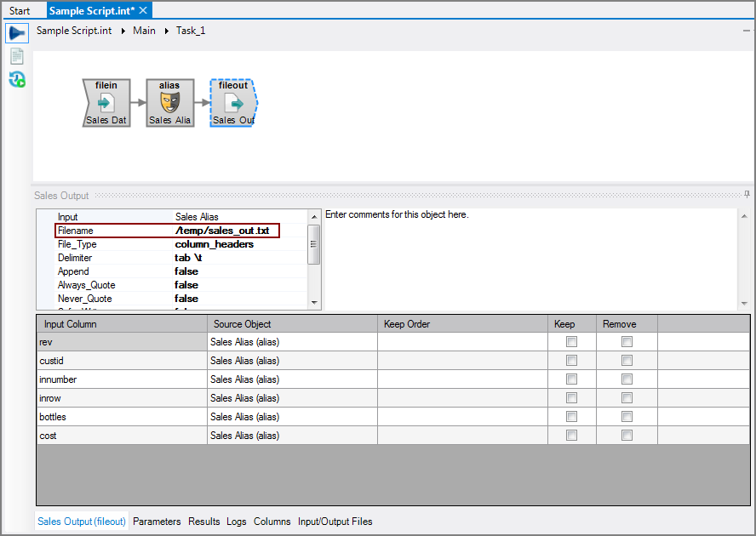Select the fileout node labeled Sales Out

(232, 102)
